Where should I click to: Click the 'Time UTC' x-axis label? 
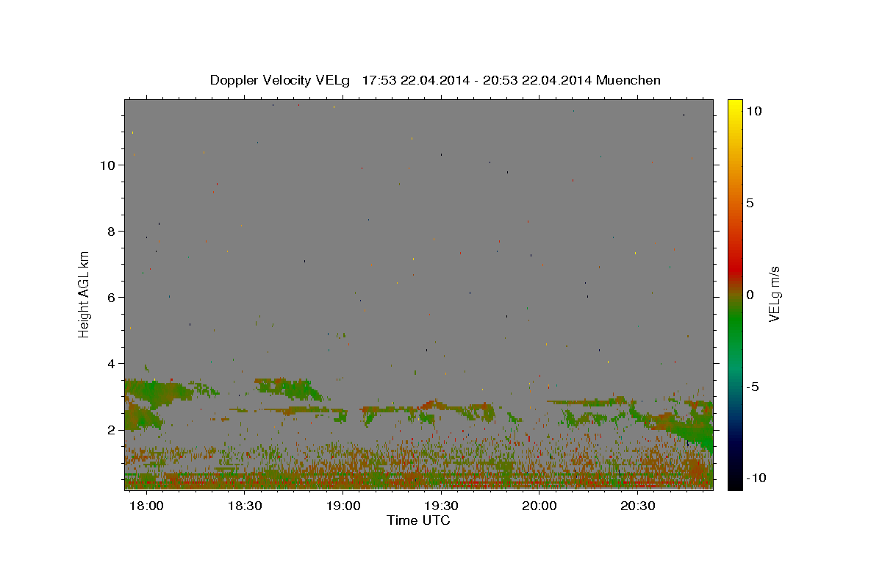(x=418, y=520)
